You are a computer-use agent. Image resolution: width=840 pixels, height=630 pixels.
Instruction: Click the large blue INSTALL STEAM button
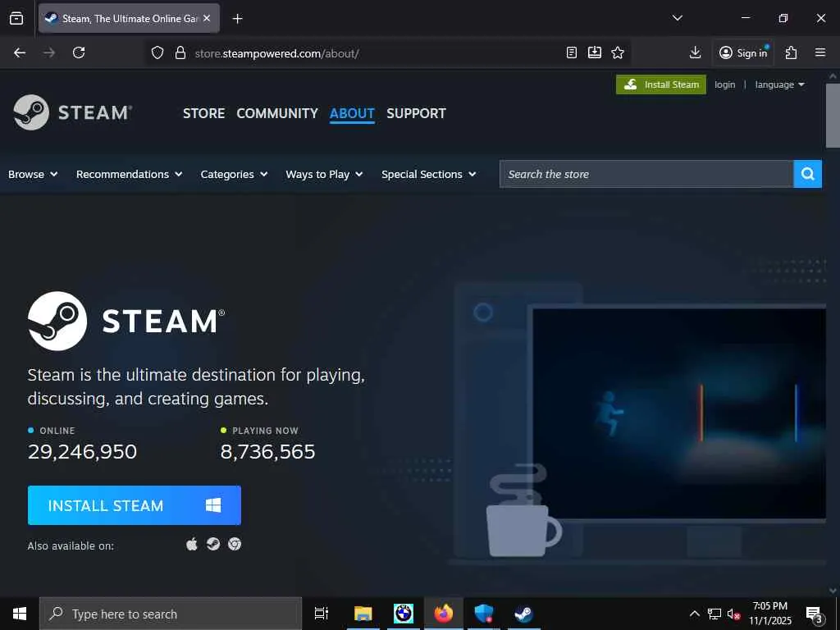(135, 505)
